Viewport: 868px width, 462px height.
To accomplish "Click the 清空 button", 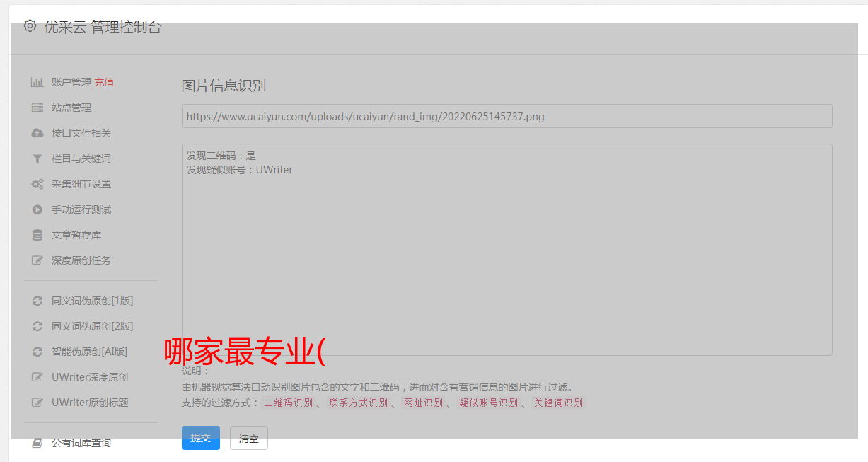I will coord(249,438).
